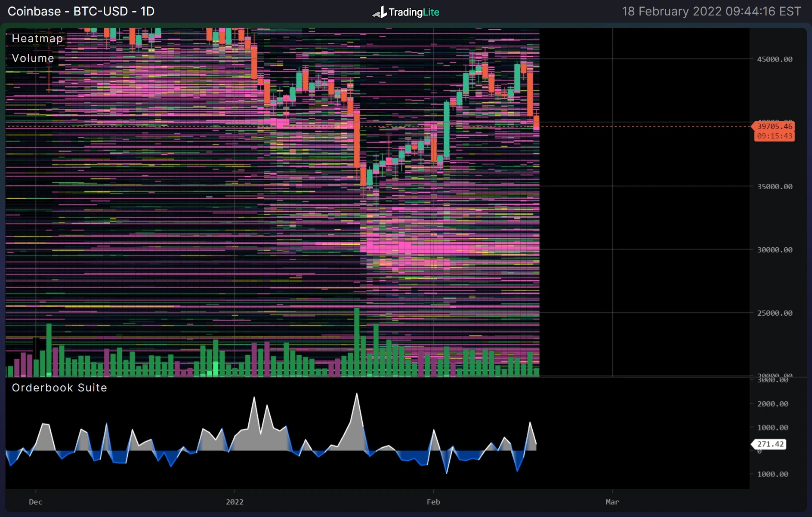The width and height of the screenshot is (812, 517).
Task: Click the 2022 label on time axis
Action: click(235, 502)
